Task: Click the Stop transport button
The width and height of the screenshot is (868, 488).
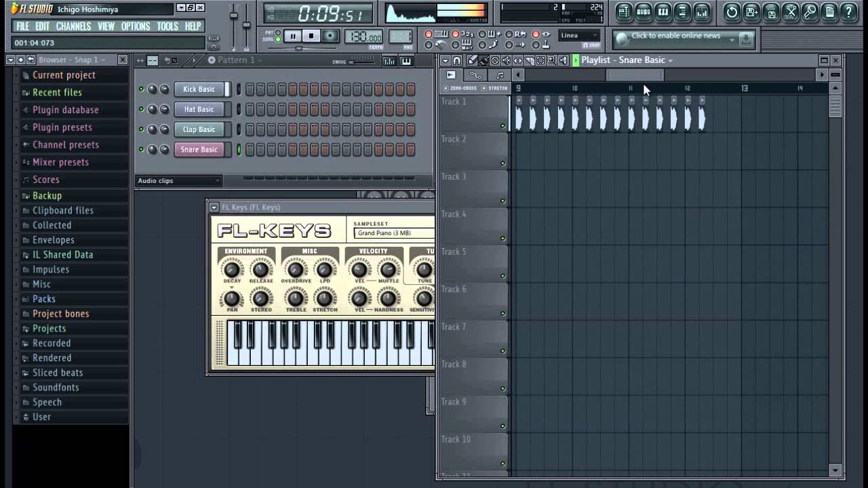Action: (311, 36)
